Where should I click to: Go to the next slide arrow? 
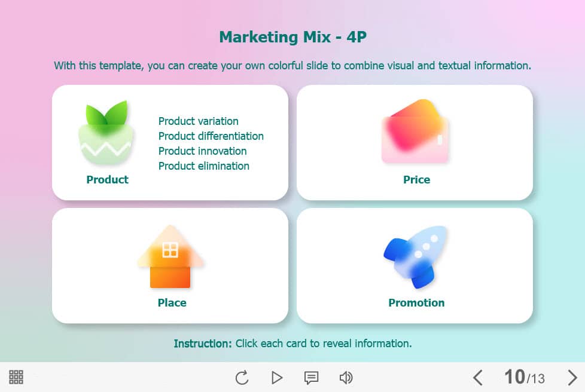[572, 378]
